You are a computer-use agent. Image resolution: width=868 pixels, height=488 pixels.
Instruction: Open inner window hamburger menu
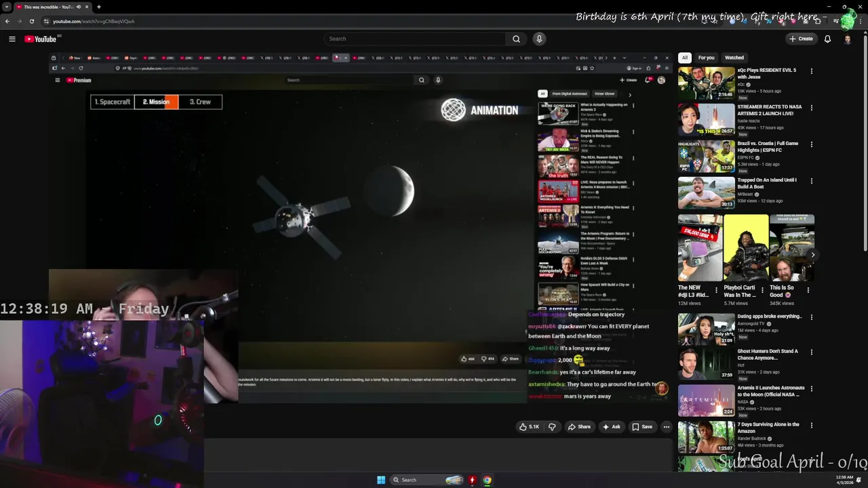(58, 80)
